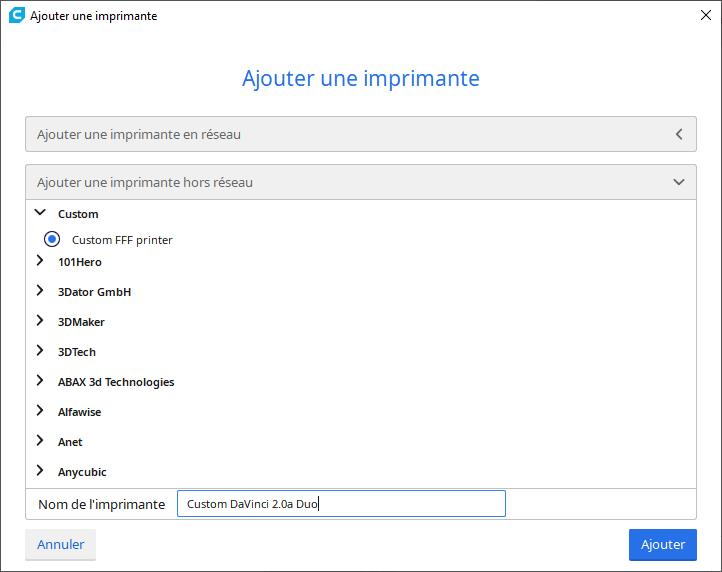This screenshot has height=572, width=722.
Task: Click the Cura logo icon in title bar
Action: [x=17, y=15]
